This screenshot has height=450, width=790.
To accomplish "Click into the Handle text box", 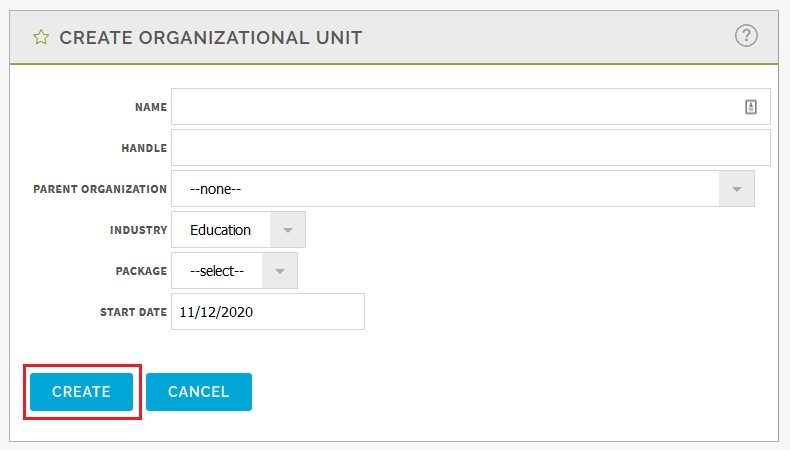I will [470, 148].
